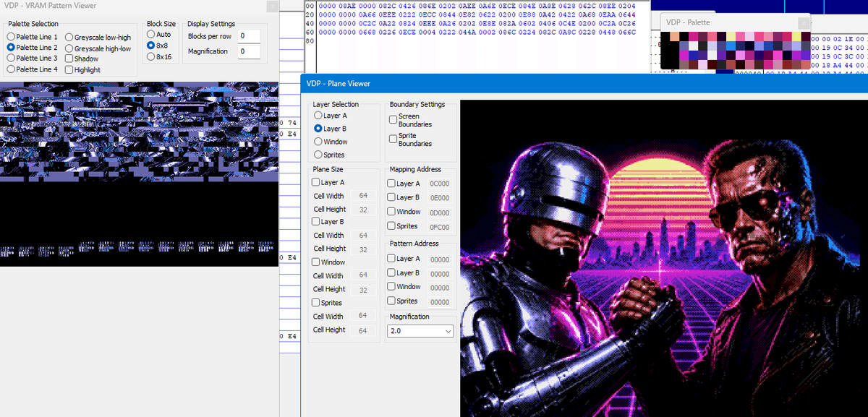
Task: Click the 0D000 mapping address field
Action: [x=439, y=212]
